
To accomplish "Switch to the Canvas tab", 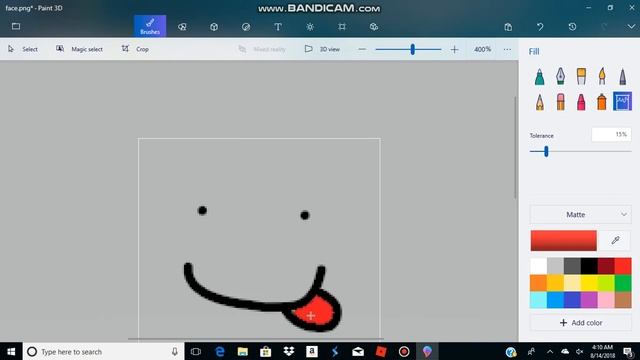I will 342,27.
